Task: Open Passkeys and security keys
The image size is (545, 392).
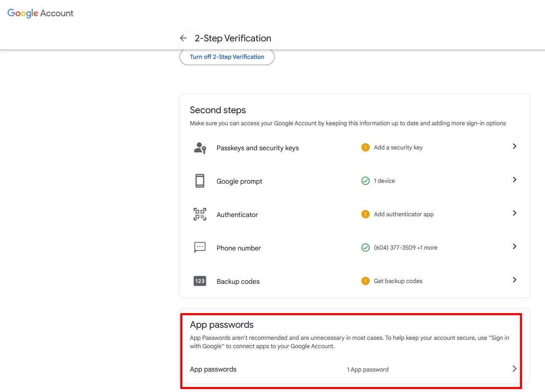Action: click(x=257, y=148)
